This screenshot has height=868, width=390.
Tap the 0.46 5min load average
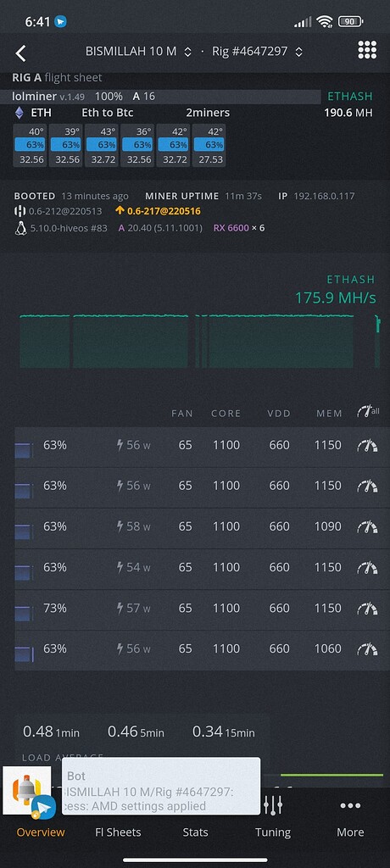pyautogui.click(x=136, y=732)
